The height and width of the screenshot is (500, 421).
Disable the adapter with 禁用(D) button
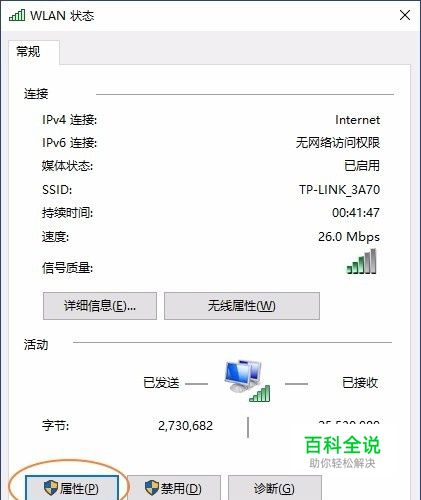[174, 488]
